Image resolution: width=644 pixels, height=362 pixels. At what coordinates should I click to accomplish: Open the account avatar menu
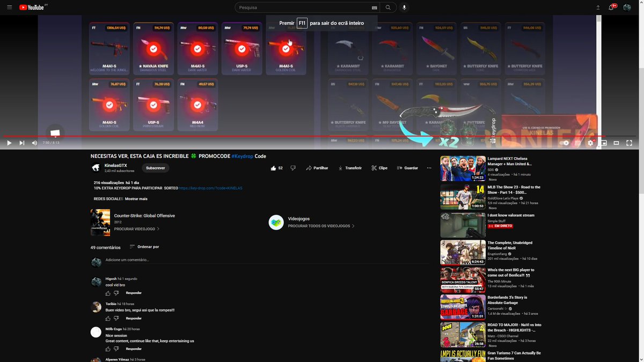point(627,8)
